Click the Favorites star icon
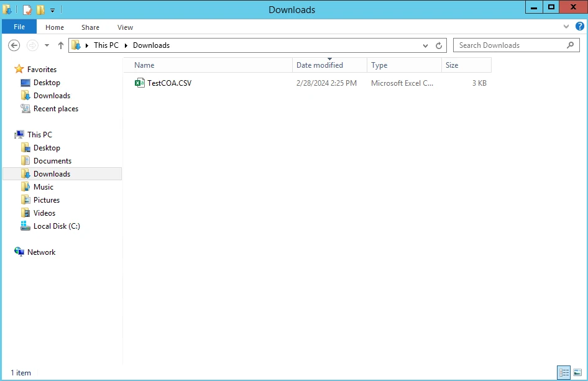Viewport: 588px width, 381px height. [19, 69]
